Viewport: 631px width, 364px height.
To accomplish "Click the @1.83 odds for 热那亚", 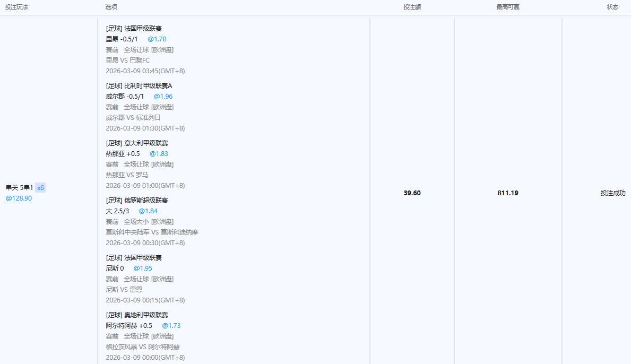I will (x=159, y=154).
